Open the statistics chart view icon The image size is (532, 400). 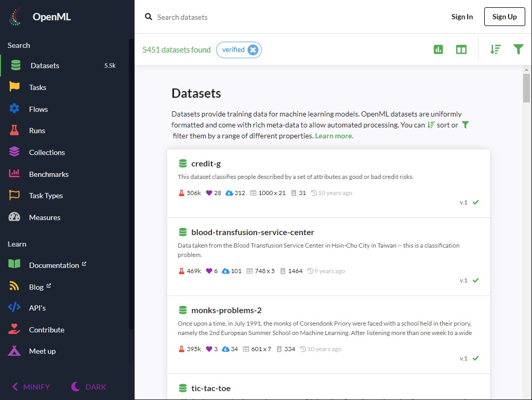pos(438,49)
